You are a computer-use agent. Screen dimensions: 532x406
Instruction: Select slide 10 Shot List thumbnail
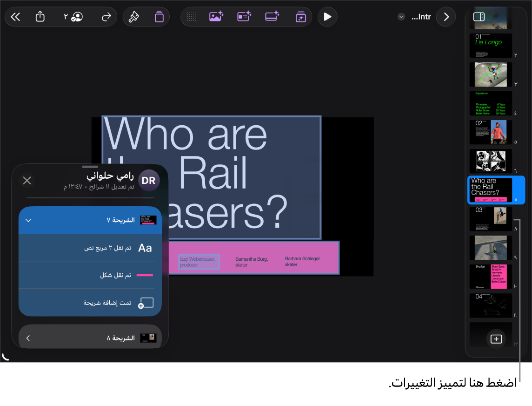click(x=490, y=277)
